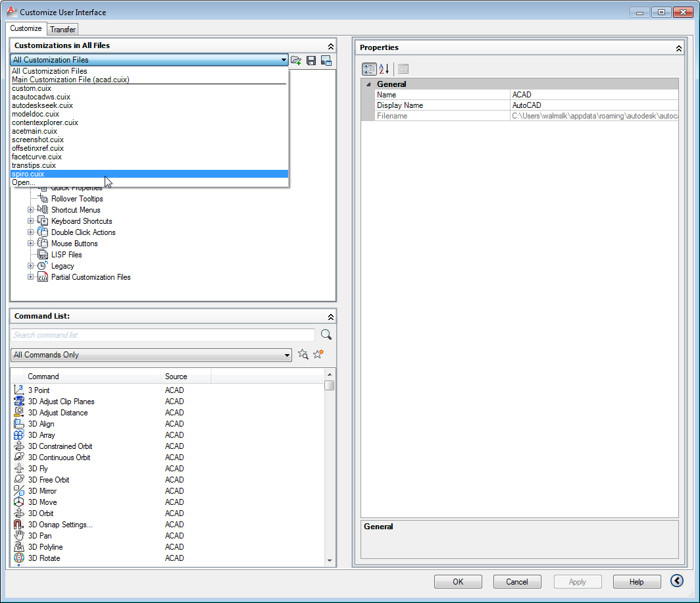Toggle the categorized view in Properties
This screenshot has width=700, height=603.
[x=369, y=68]
